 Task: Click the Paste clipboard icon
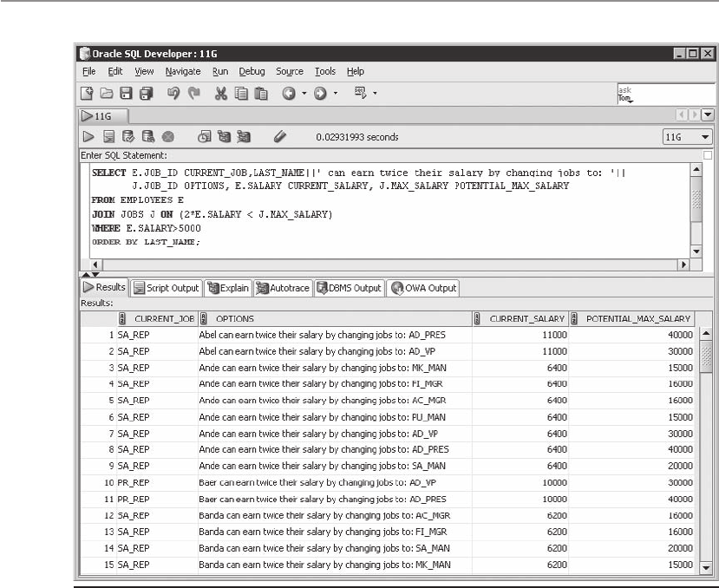[x=261, y=93]
